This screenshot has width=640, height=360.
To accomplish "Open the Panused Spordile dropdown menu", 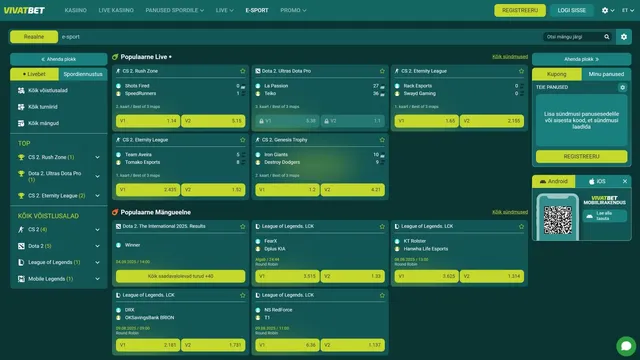I will [x=174, y=10].
